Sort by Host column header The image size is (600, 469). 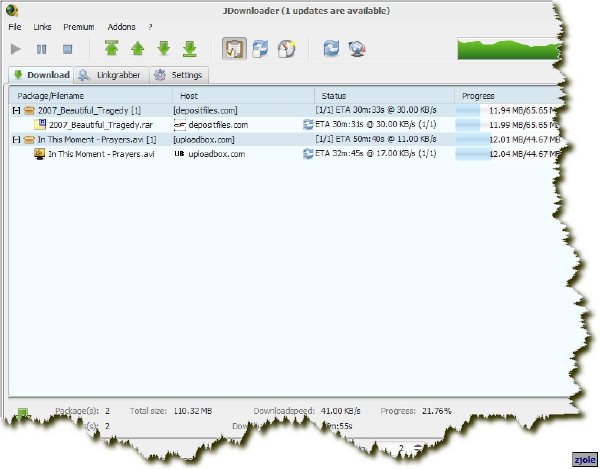243,96
